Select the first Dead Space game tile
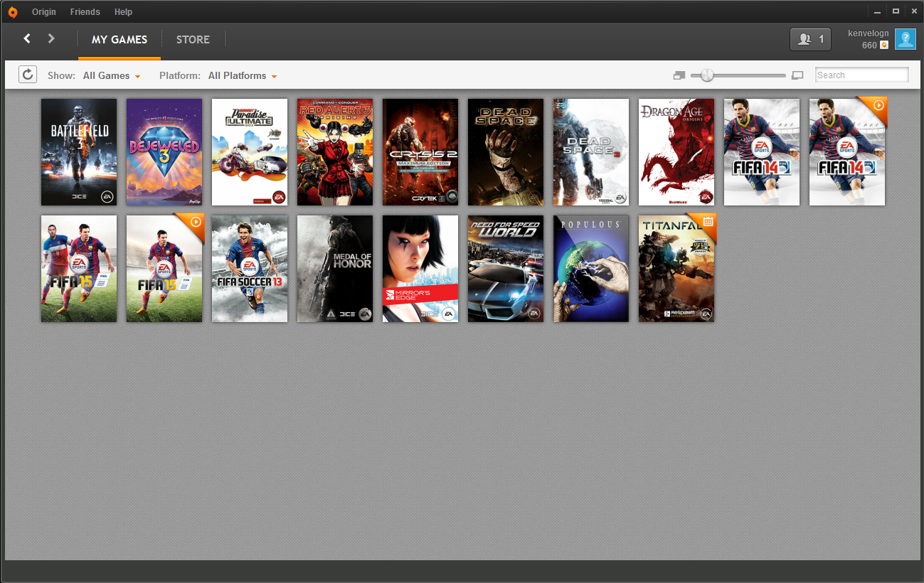924x583 pixels. pos(506,152)
